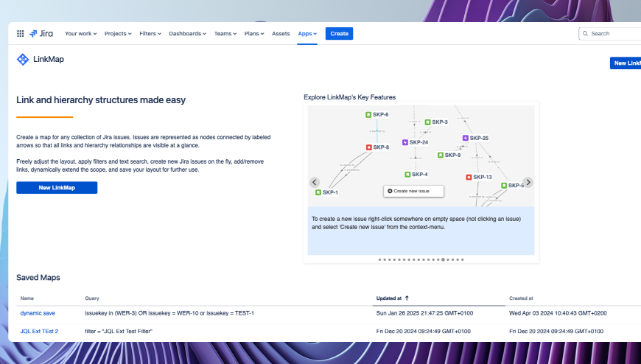
Task: Show next feature slide arrow
Action: pyautogui.click(x=528, y=182)
